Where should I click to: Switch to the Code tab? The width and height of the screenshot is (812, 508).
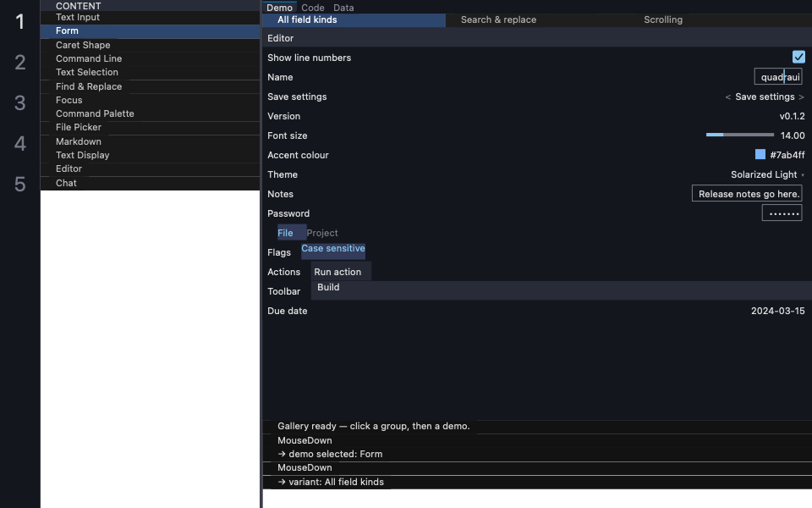tap(313, 8)
